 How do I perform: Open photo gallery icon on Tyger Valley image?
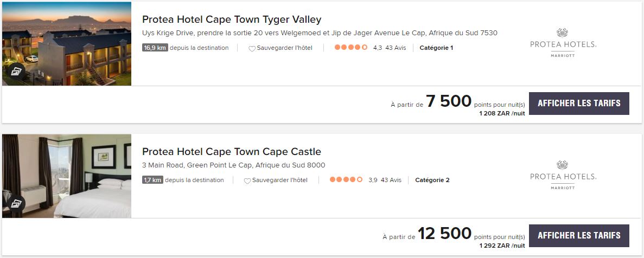coord(16,71)
